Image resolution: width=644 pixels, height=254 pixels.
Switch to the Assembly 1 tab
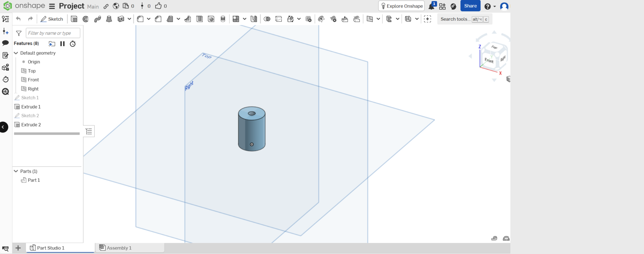[119, 248]
